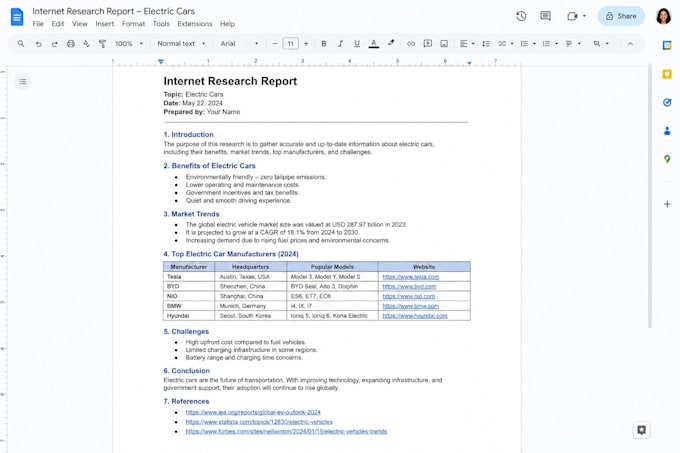
Task: Open the Insert menu
Action: click(x=105, y=24)
